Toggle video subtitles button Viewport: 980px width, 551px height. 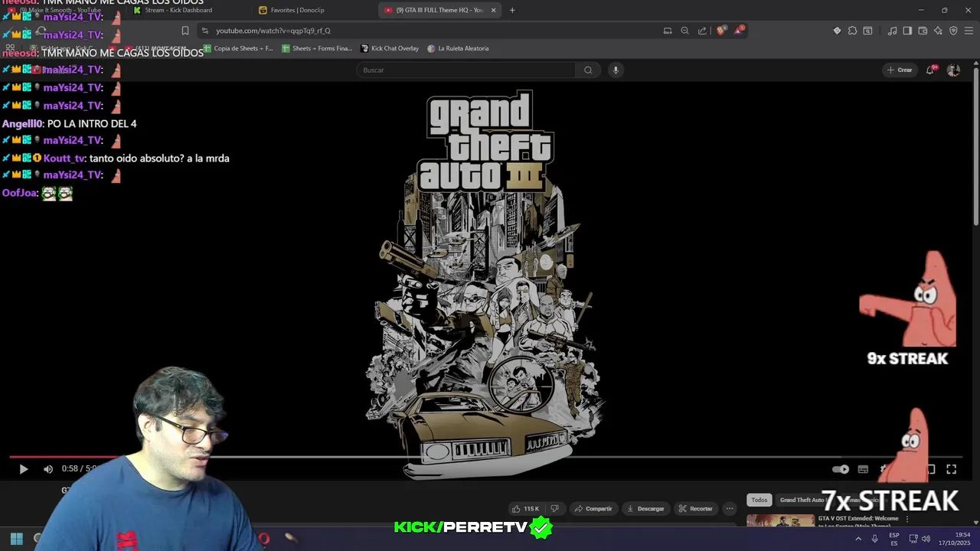(863, 469)
